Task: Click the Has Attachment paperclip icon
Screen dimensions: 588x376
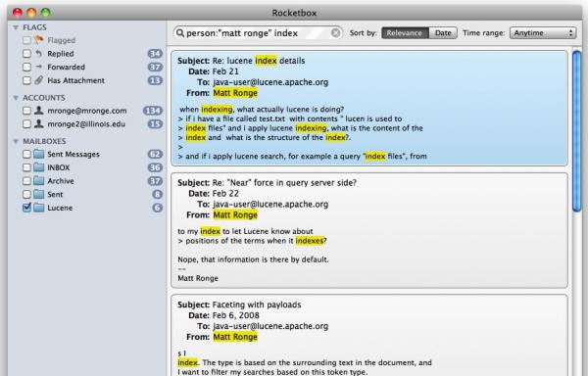Action: click(x=39, y=80)
